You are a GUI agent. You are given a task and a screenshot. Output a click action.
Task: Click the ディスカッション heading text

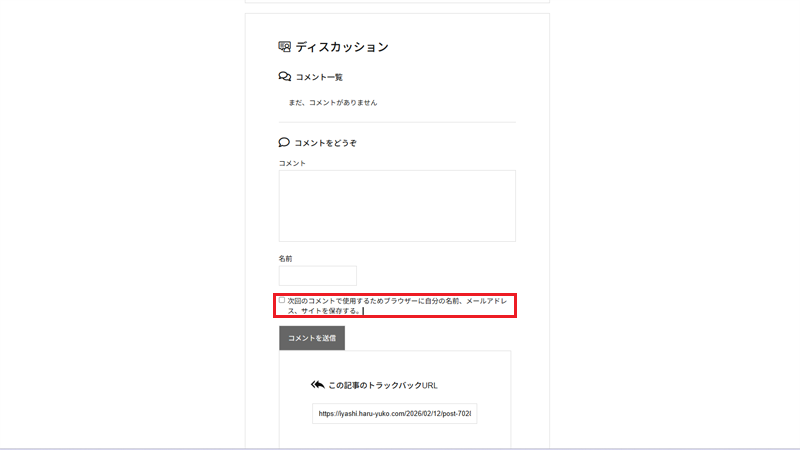pyautogui.click(x=341, y=47)
